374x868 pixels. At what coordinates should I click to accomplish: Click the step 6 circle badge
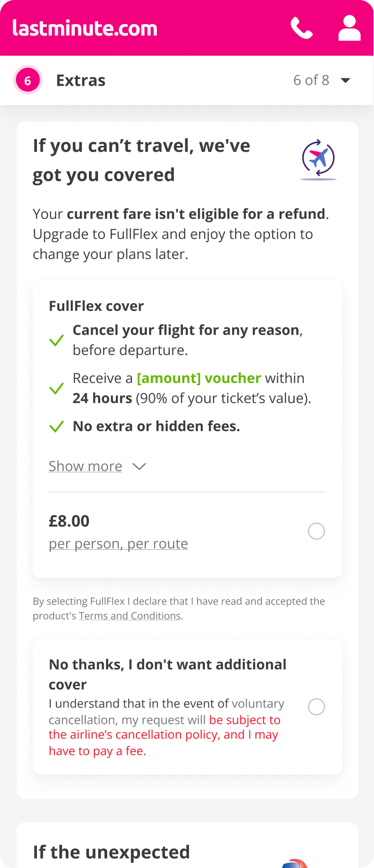pos(28,80)
